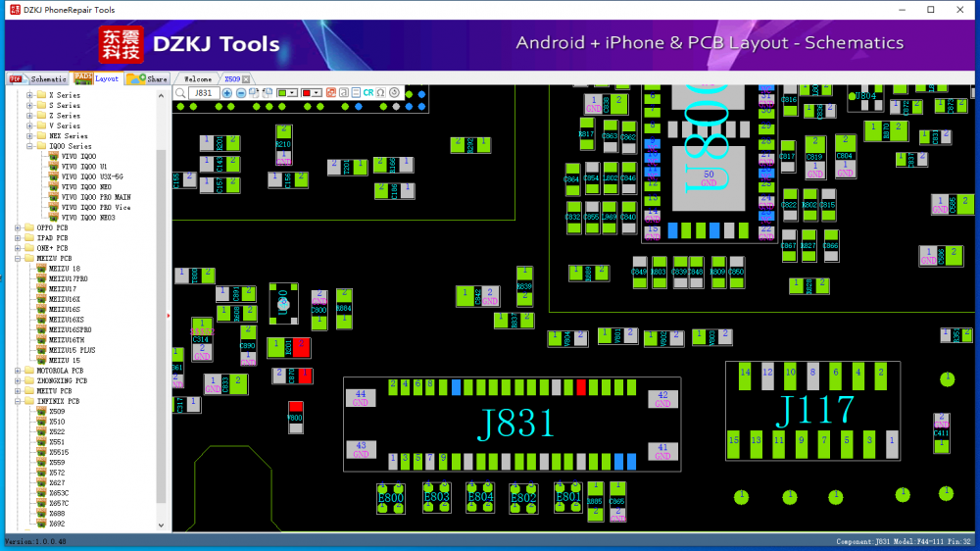Open the green color dropdown

point(293,93)
